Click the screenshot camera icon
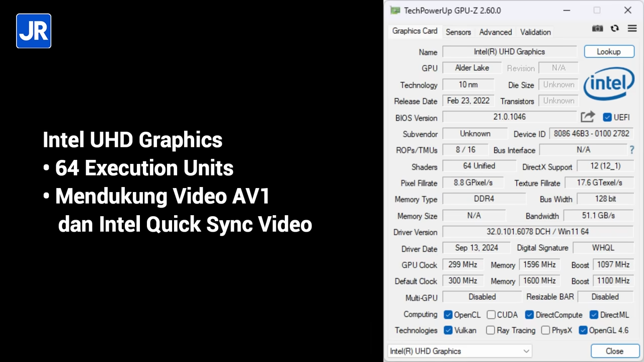Screen dimensions: 644x362 [x=597, y=29]
